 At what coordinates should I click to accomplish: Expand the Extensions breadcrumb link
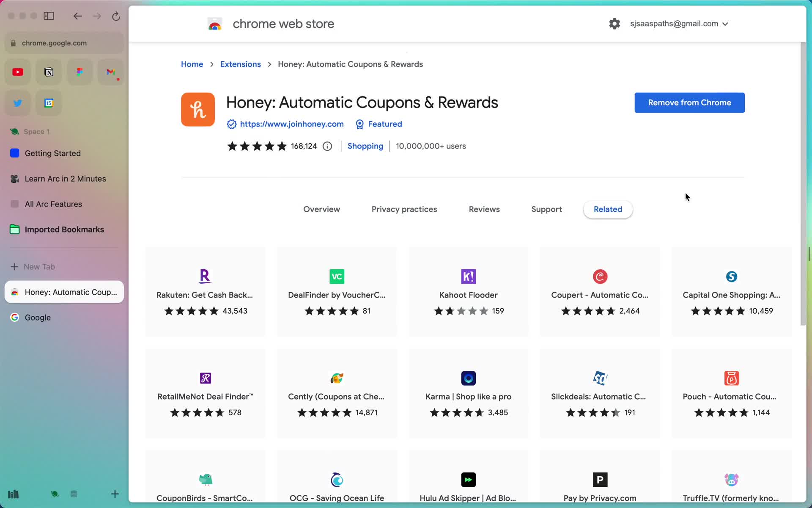240,64
